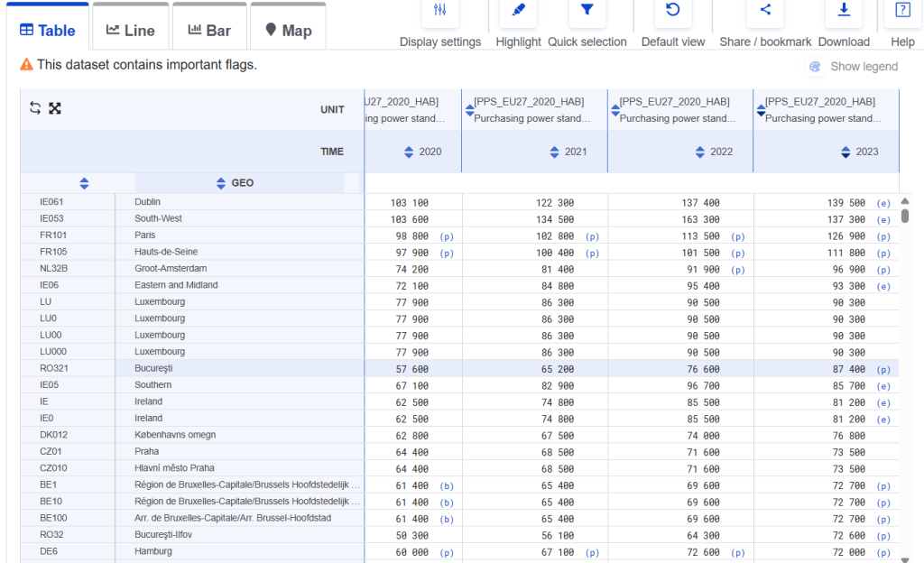Switch to the Line tab

130,30
